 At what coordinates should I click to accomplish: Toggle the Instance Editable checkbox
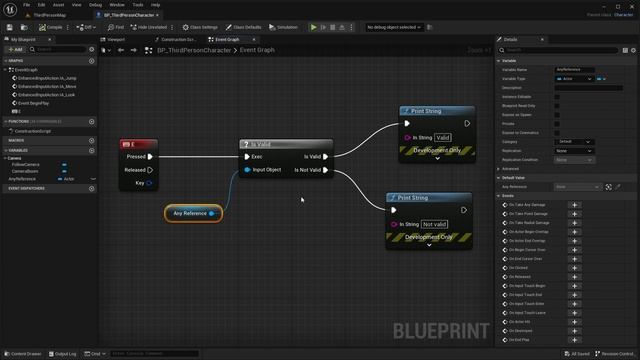coord(557,97)
